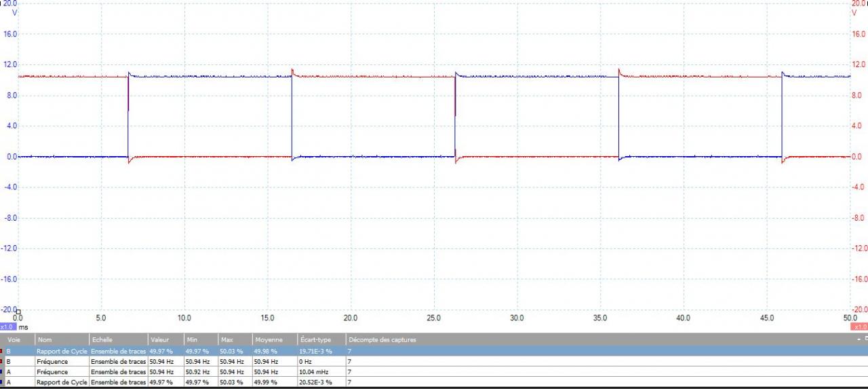This screenshot has height=389, width=868.
Task: Click Ensemble de traces in B Fréquence row
Action: click(x=118, y=362)
